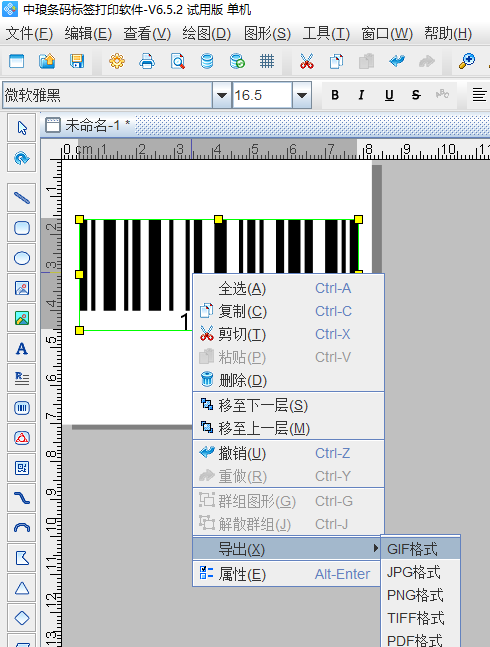Select the arrow pointer tool
The height and width of the screenshot is (647, 490).
tap(22, 128)
